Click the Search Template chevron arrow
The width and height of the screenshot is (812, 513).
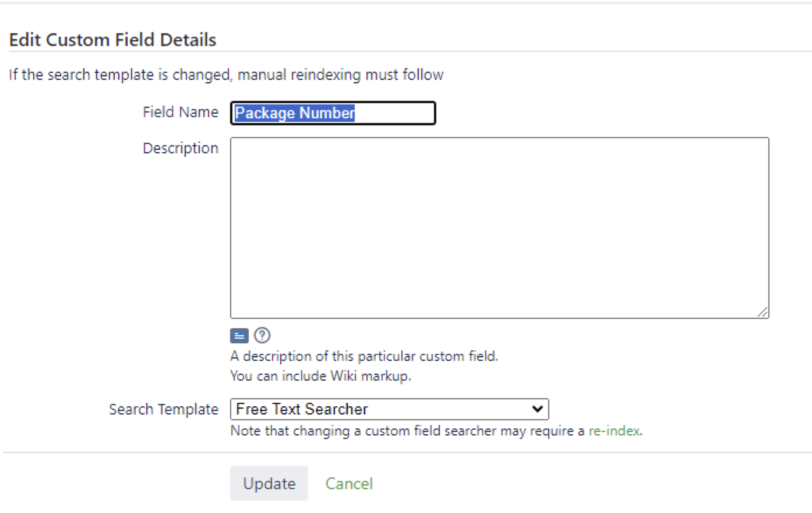[537, 409]
